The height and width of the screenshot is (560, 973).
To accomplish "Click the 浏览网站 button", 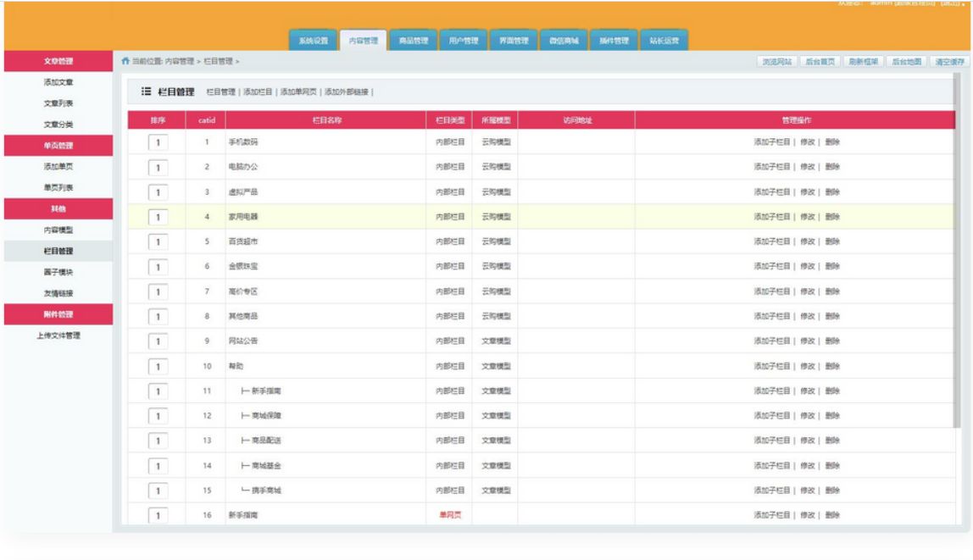I will click(x=776, y=62).
